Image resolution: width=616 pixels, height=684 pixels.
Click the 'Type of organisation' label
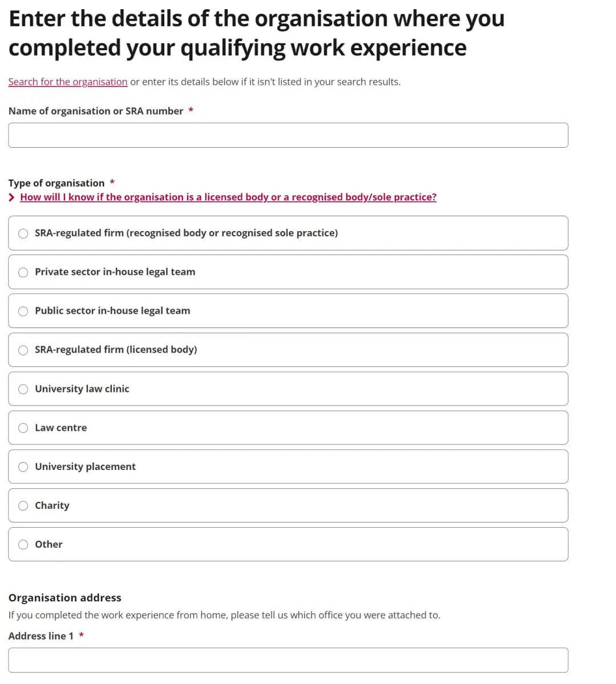coord(56,183)
